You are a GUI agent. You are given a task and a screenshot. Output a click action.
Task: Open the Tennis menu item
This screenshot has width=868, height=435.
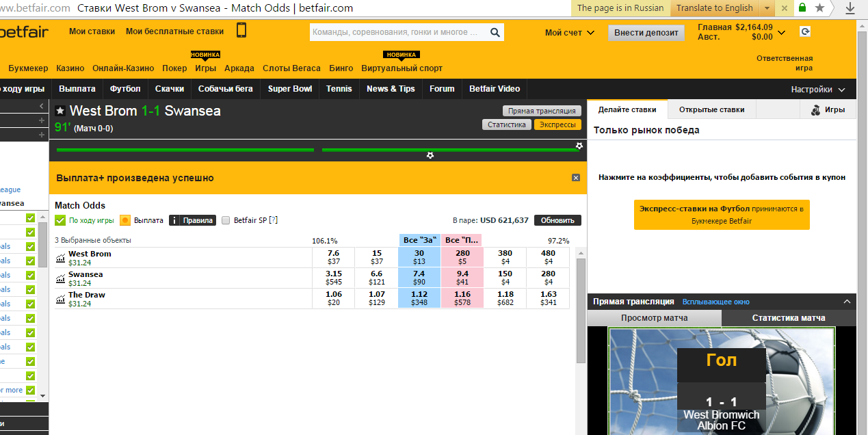339,89
